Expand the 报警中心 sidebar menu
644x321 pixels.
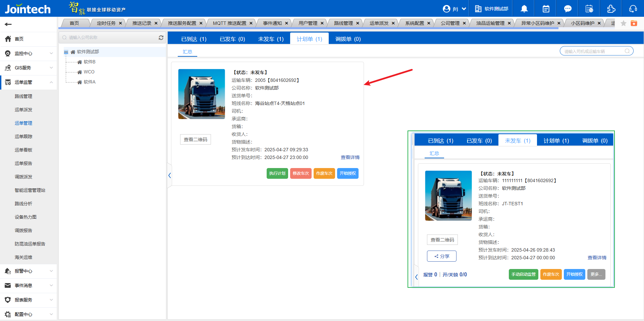click(x=29, y=271)
